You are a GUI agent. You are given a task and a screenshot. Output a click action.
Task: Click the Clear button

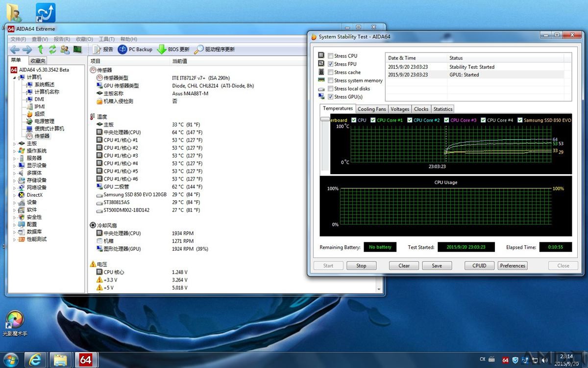[404, 265]
